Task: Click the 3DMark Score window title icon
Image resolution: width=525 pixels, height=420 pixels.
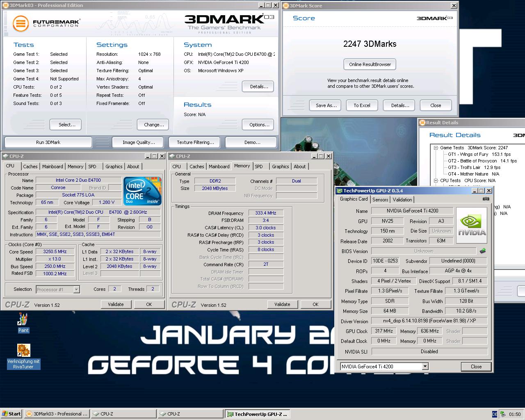Action: pos(286,6)
